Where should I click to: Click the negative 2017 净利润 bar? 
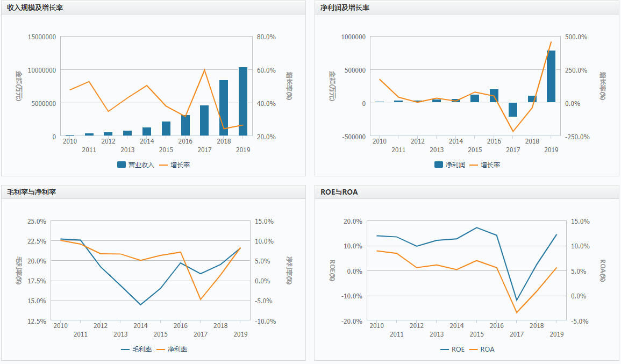click(x=513, y=110)
